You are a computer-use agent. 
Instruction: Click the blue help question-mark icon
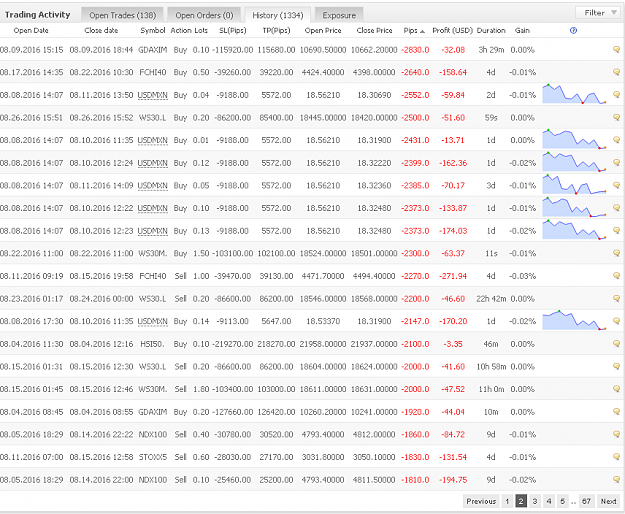click(x=573, y=30)
